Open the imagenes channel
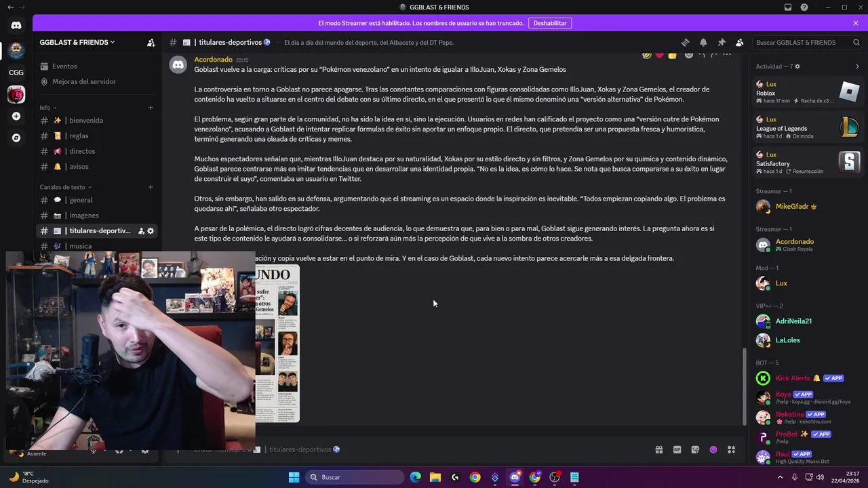 tap(96, 216)
